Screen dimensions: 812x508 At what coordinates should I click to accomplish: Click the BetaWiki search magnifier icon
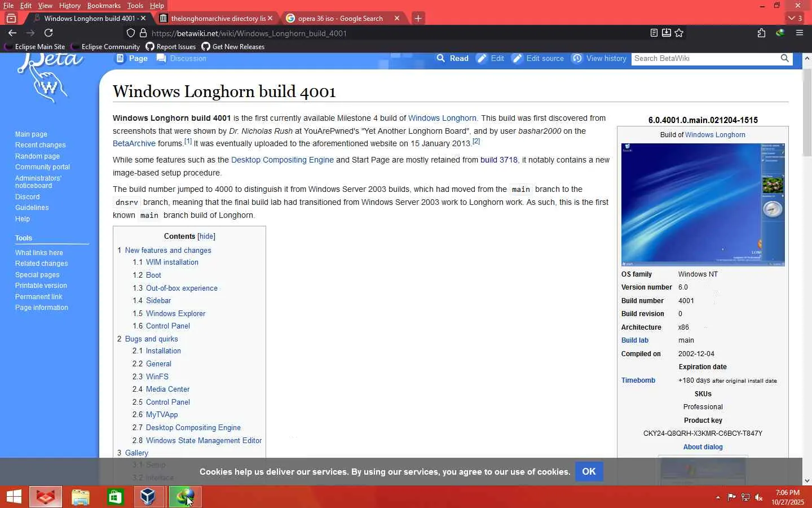[784, 58]
